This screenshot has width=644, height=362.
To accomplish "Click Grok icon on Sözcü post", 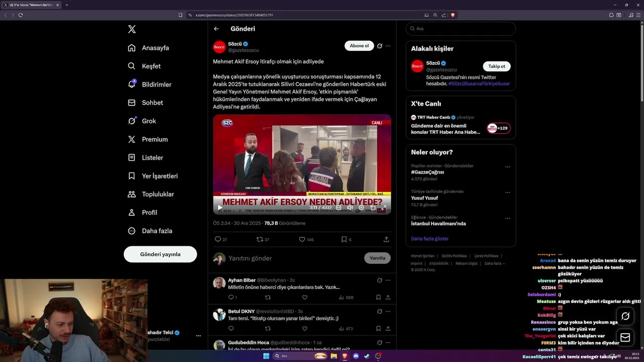I will tap(380, 46).
